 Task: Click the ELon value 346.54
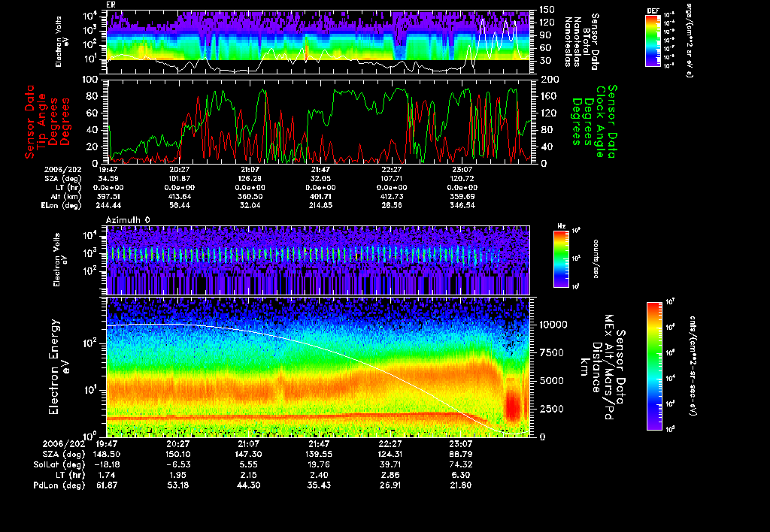click(462, 205)
